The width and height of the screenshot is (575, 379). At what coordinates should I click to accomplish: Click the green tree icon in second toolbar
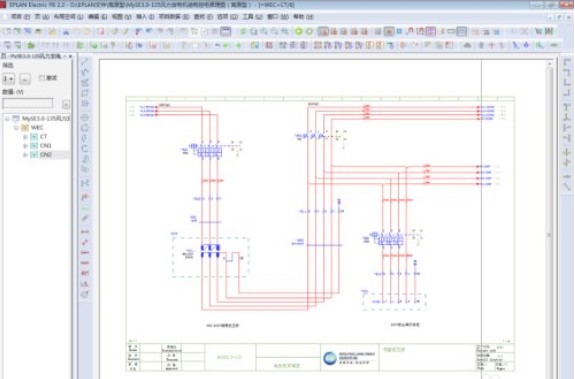pos(31,45)
